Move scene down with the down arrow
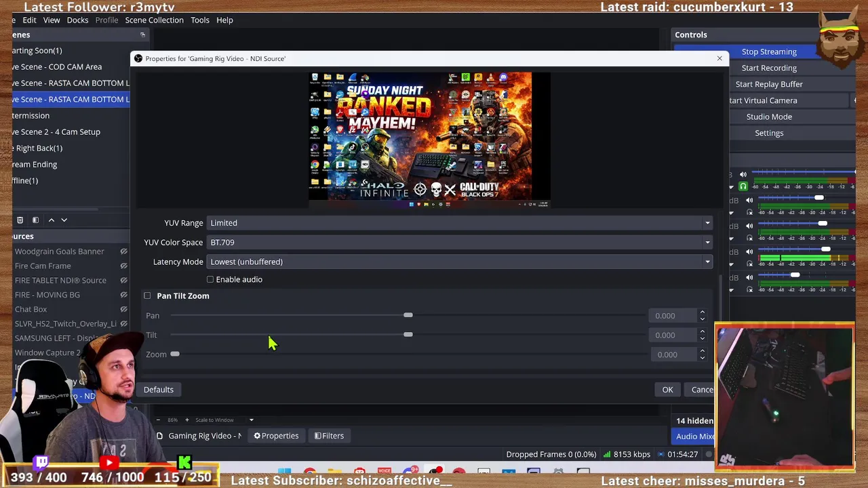The width and height of the screenshot is (868, 488). [64, 220]
